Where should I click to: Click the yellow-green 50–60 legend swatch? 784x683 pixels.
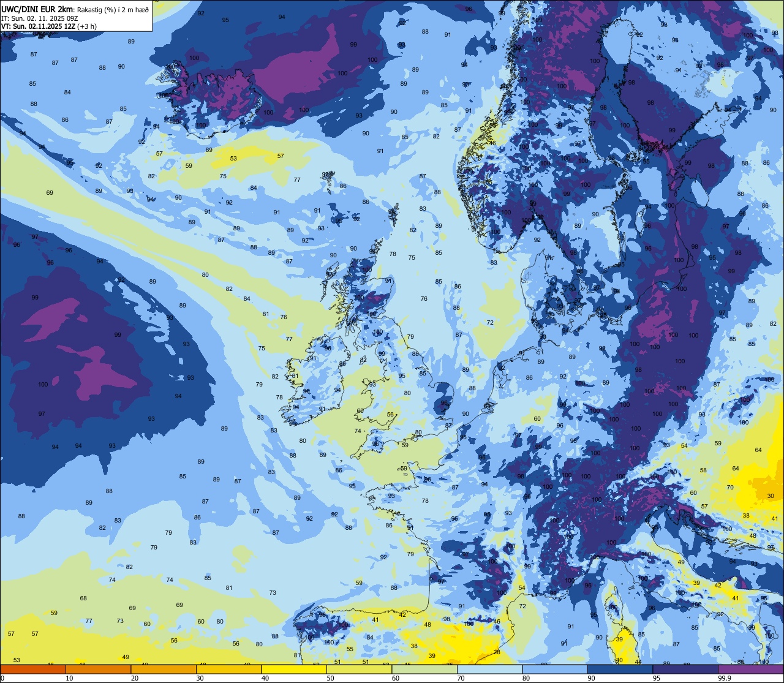click(359, 669)
